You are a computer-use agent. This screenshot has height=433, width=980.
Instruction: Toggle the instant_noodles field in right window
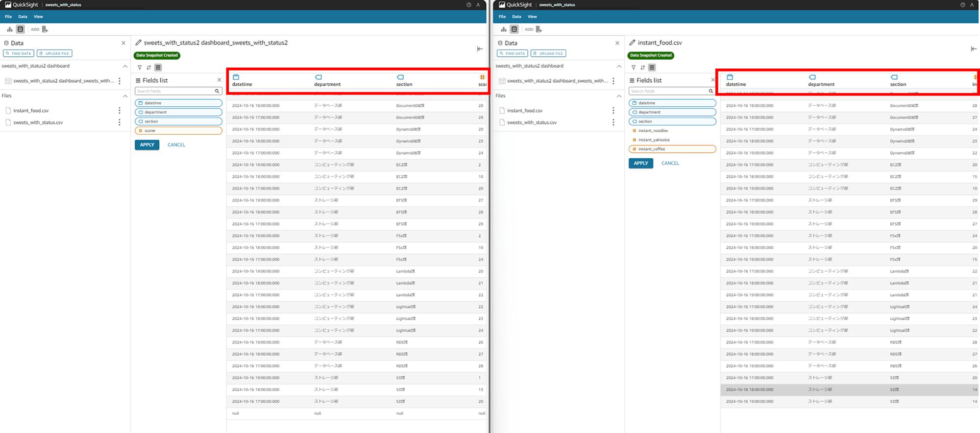672,131
